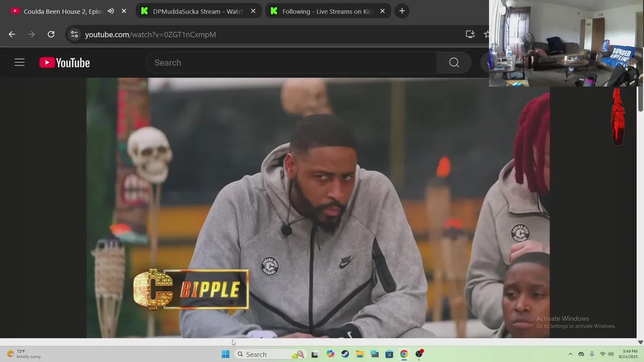Open the YouTube hamburger guide menu
Viewport: 644px width, 362px height.
pyautogui.click(x=20, y=62)
